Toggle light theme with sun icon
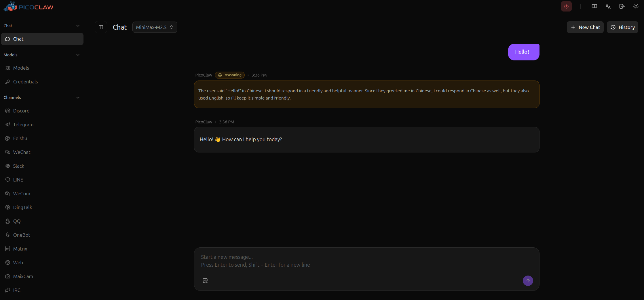The width and height of the screenshot is (644, 300). pos(636,6)
